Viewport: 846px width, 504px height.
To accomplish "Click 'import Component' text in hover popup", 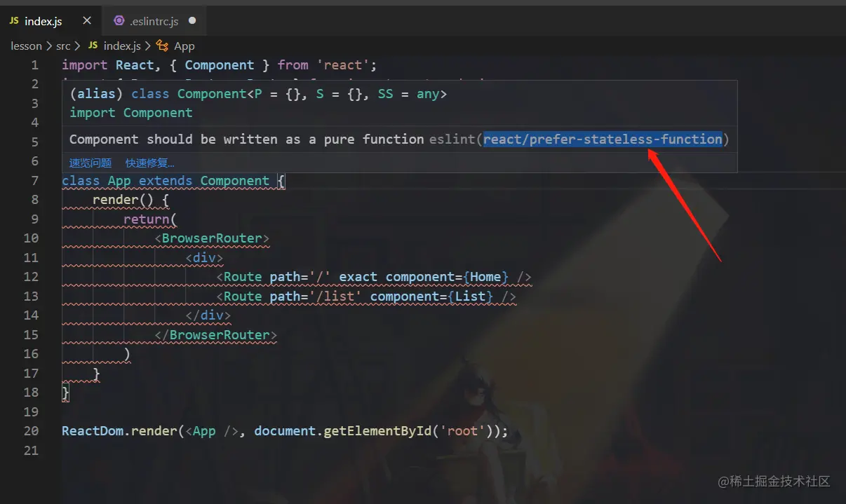I will (131, 113).
